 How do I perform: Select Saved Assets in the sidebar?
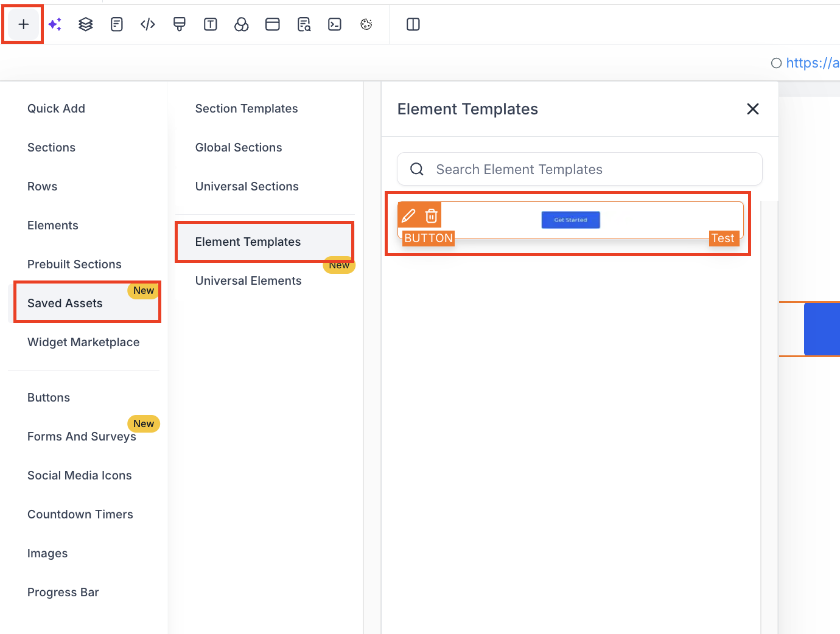(65, 303)
